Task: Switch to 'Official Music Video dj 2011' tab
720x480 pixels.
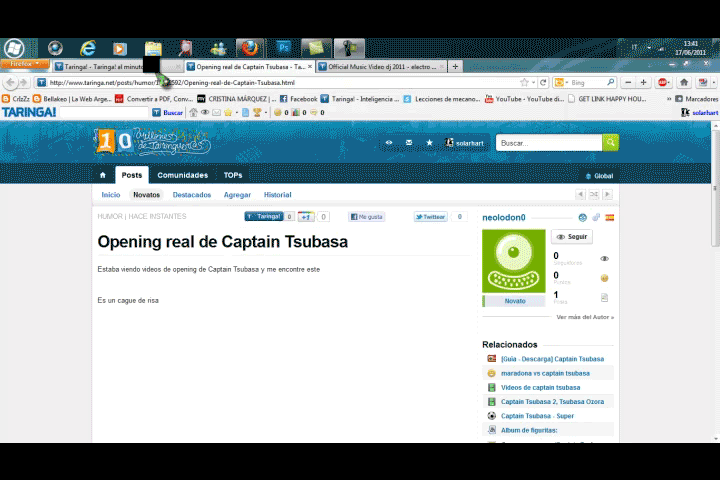Action: [382, 67]
